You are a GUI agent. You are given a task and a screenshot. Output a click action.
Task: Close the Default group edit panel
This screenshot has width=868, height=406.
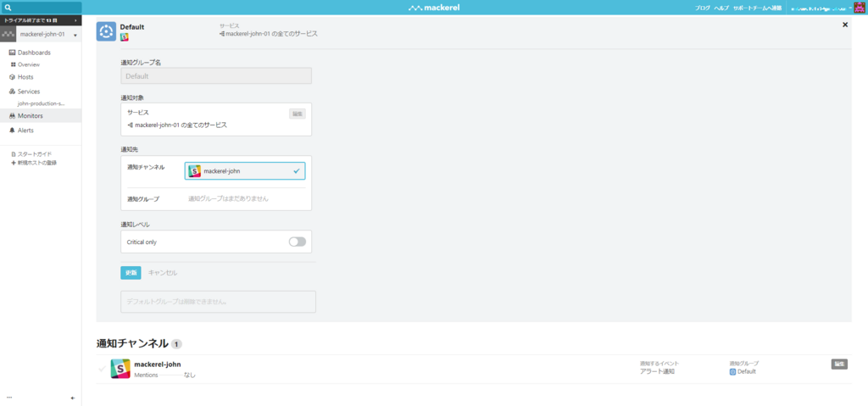pyautogui.click(x=845, y=25)
